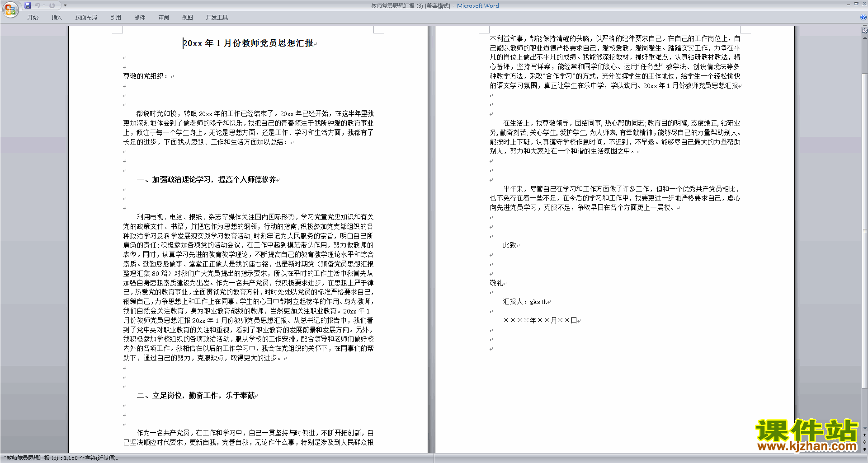Click the title '20xx年1月份教师党员思想汇报'
This screenshot has width=868, height=463.
click(248, 43)
